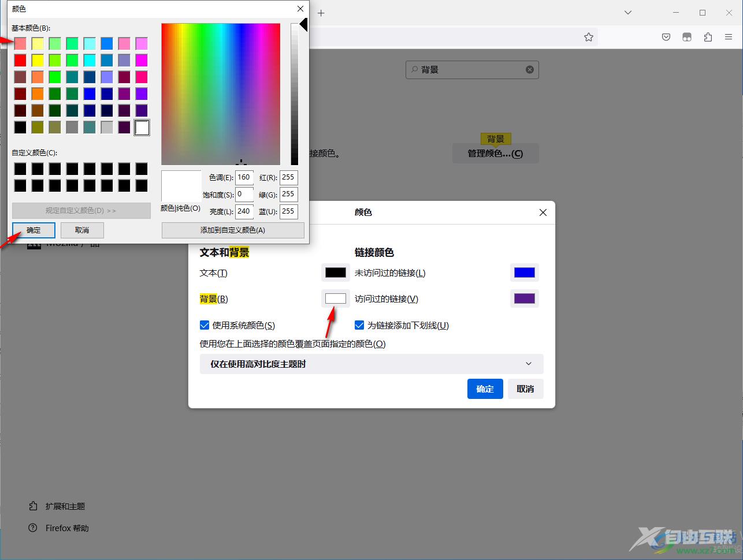
Task: Select the white basic color swatch
Action: [142, 127]
